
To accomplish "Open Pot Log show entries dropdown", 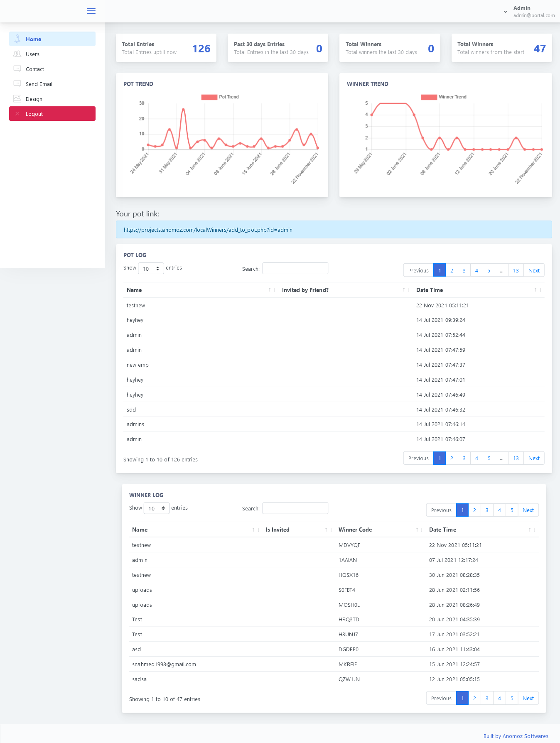I will pos(151,269).
